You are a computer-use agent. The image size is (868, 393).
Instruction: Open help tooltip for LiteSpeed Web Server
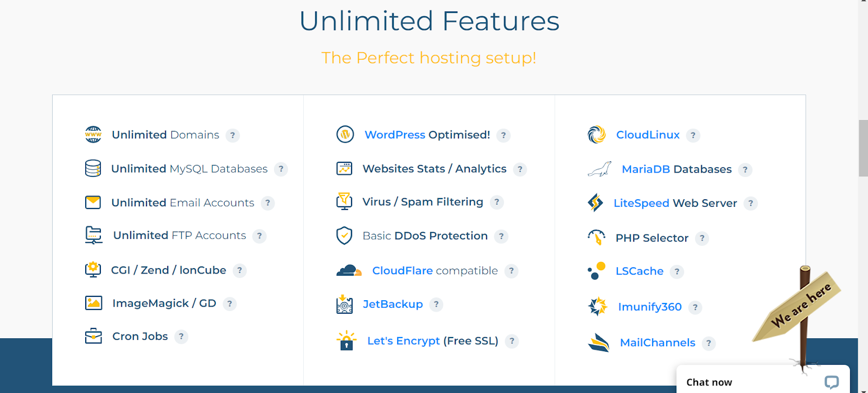(x=750, y=204)
